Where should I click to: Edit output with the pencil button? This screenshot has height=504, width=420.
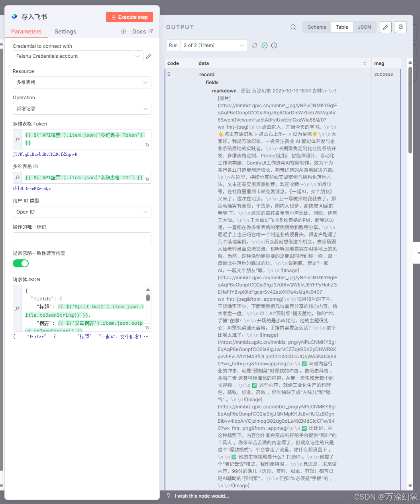[385, 27]
